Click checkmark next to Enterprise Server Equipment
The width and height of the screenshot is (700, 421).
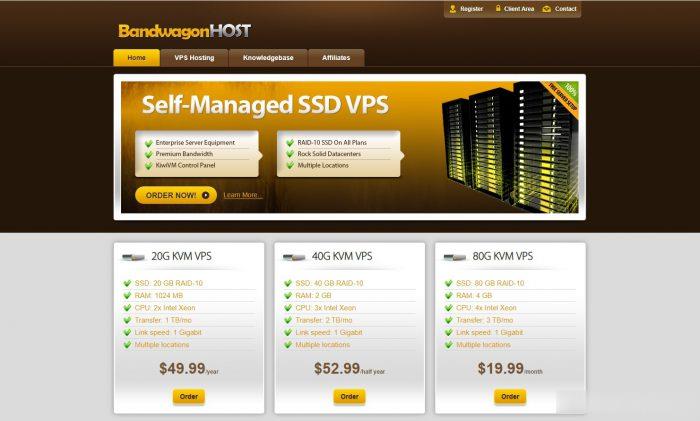coord(149,143)
